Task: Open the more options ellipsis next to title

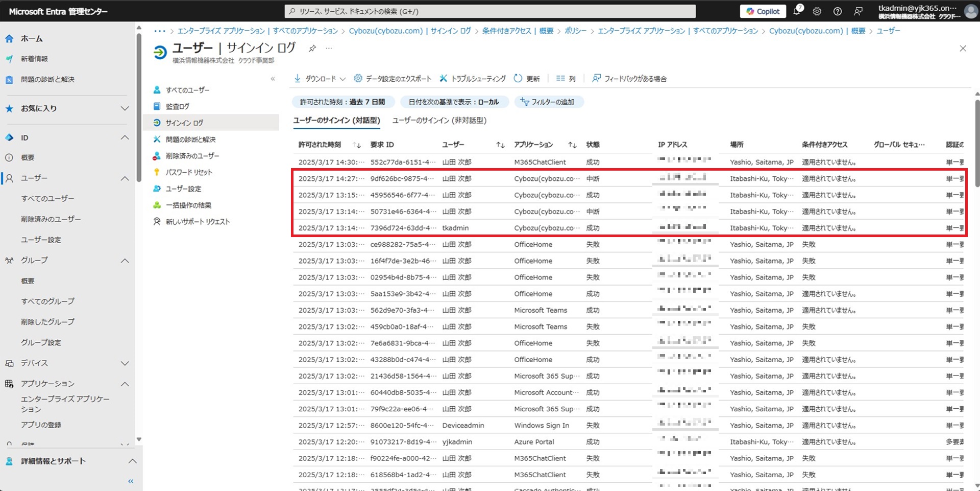Action: (x=329, y=48)
